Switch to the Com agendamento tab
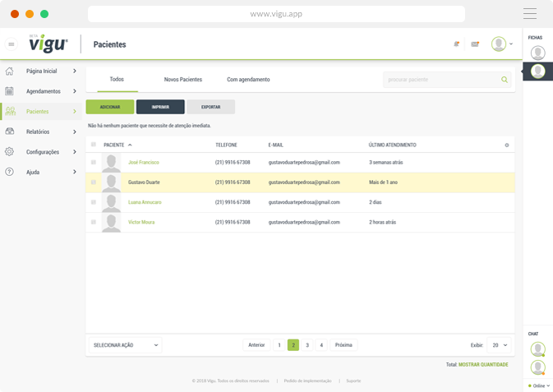The width and height of the screenshot is (553, 392). coord(248,80)
